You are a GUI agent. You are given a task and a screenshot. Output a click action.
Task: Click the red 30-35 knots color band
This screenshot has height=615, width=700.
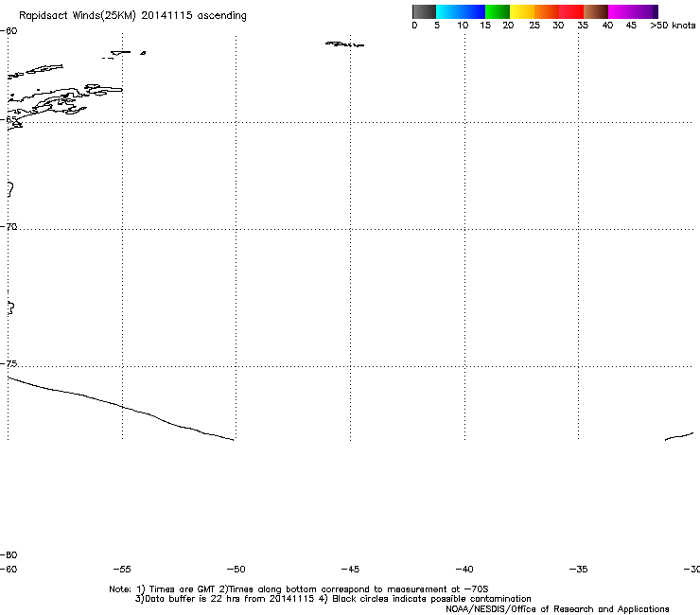(x=571, y=11)
